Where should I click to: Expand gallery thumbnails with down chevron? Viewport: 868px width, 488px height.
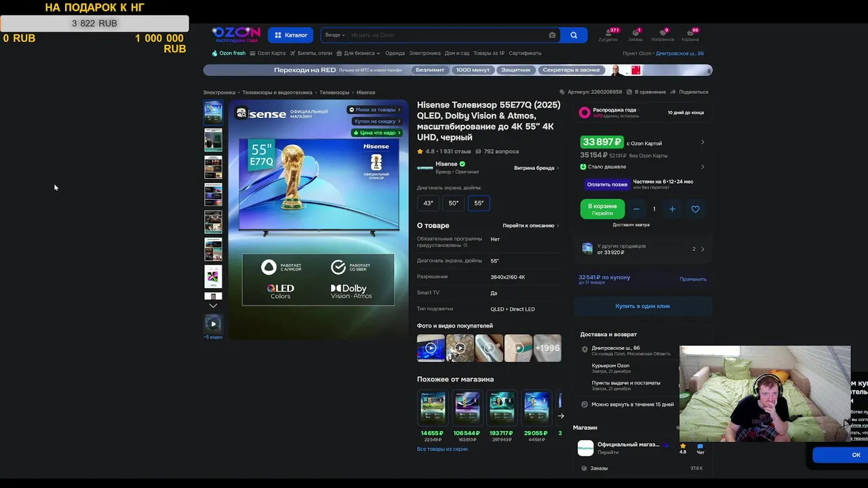pyautogui.click(x=213, y=306)
